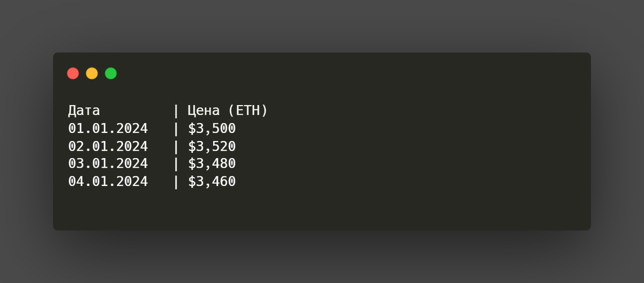
Task: Minimize the window using yellow button
Action: tap(92, 73)
